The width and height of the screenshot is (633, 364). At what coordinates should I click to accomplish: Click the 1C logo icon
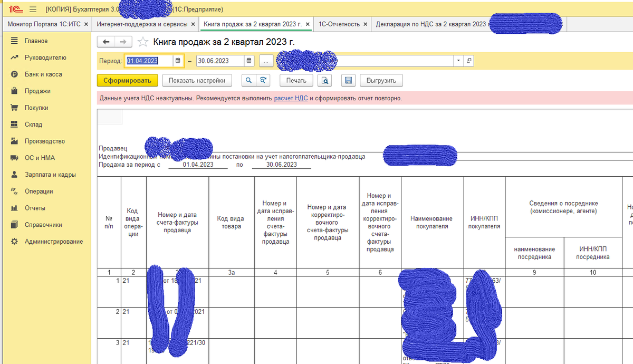pos(15,9)
